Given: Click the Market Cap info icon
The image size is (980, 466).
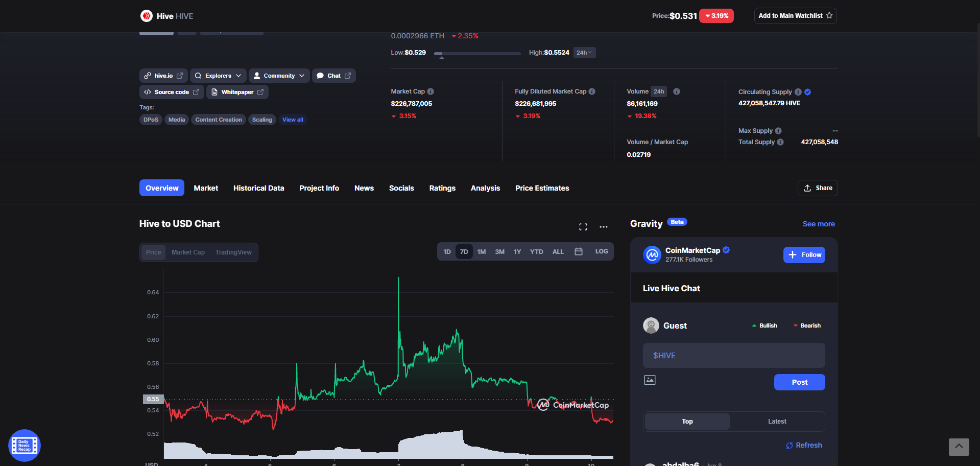Looking at the screenshot, I should pos(431,91).
